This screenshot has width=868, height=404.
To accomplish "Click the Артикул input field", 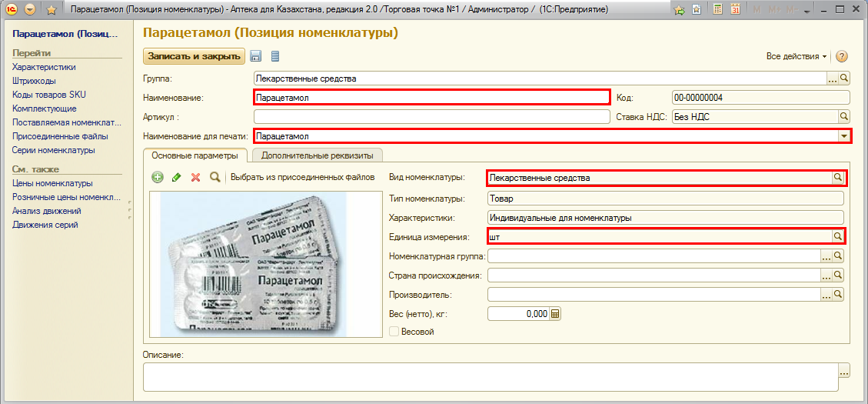I will click(431, 117).
